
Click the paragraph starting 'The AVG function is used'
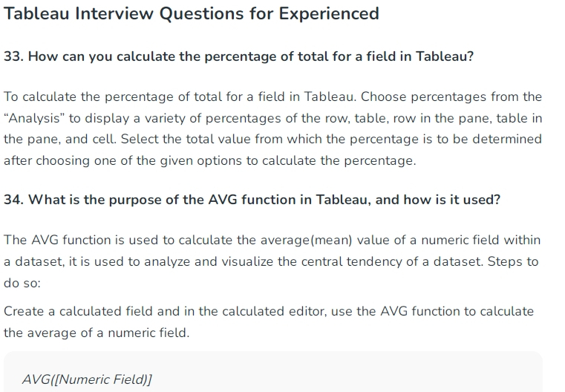(272, 261)
